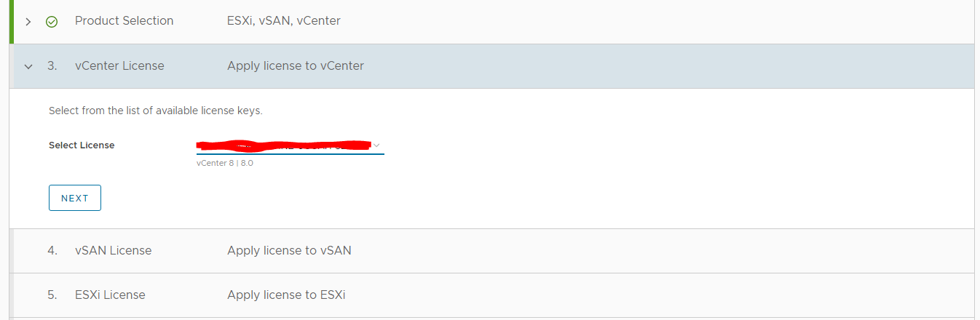
Task: Click the step number 3 label
Action: click(x=52, y=66)
